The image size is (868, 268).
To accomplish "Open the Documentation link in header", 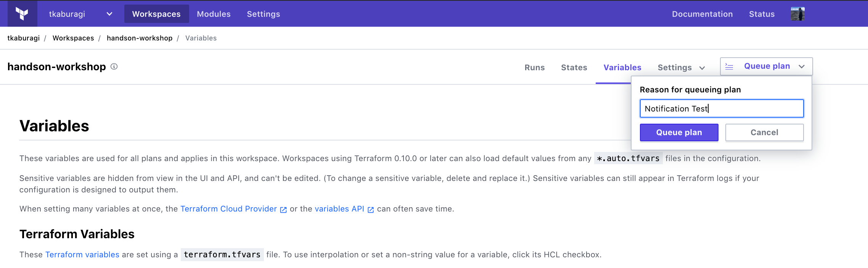I will (702, 14).
